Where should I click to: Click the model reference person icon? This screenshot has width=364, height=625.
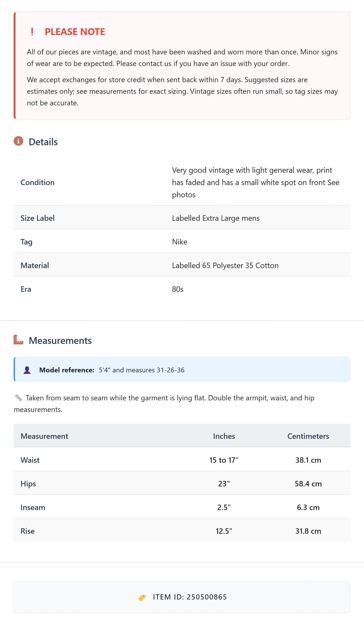pos(27,370)
